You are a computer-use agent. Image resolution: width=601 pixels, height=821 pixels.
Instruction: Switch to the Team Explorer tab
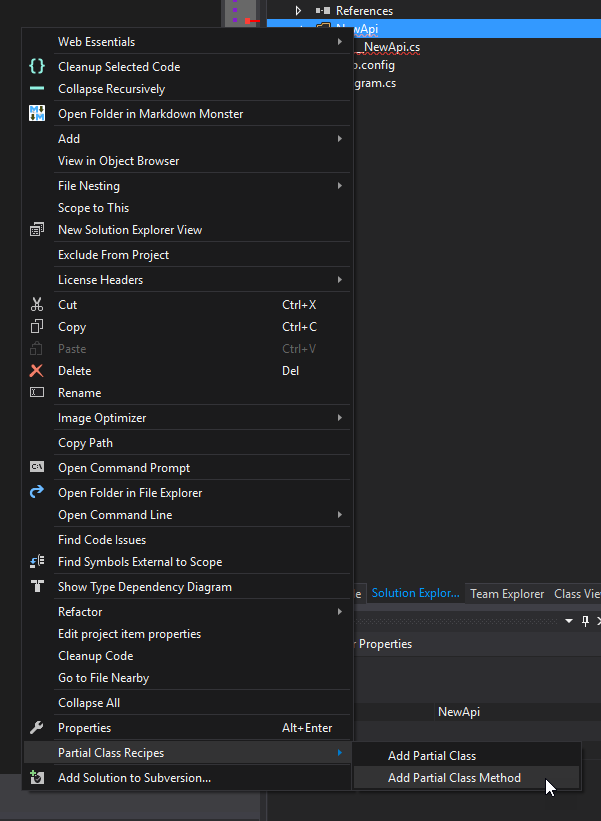[507, 593]
